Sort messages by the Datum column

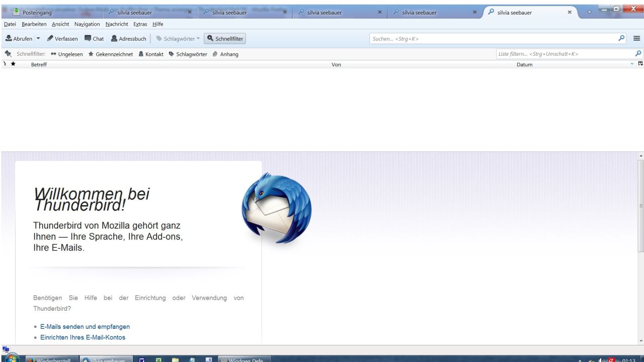click(576, 64)
